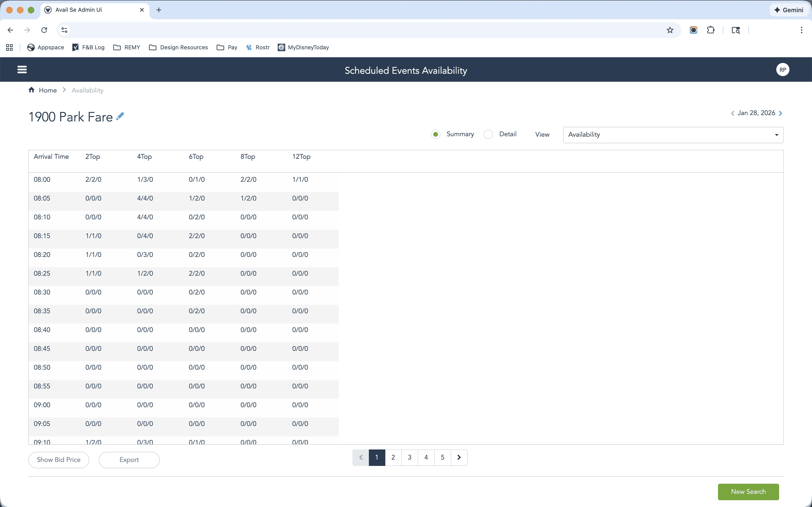Open the Chrome three-dot menu
The height and width of the screenshot is (507, 812).
(801, 30)
